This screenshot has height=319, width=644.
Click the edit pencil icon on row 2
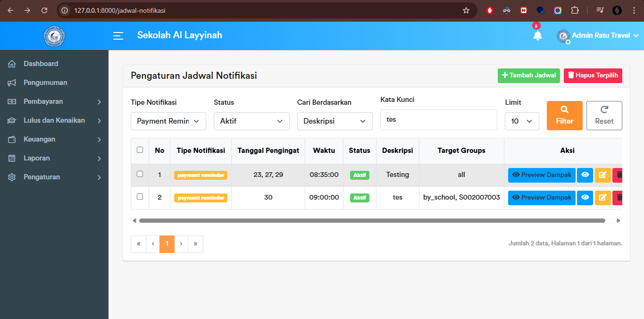[x=602, y=197]
